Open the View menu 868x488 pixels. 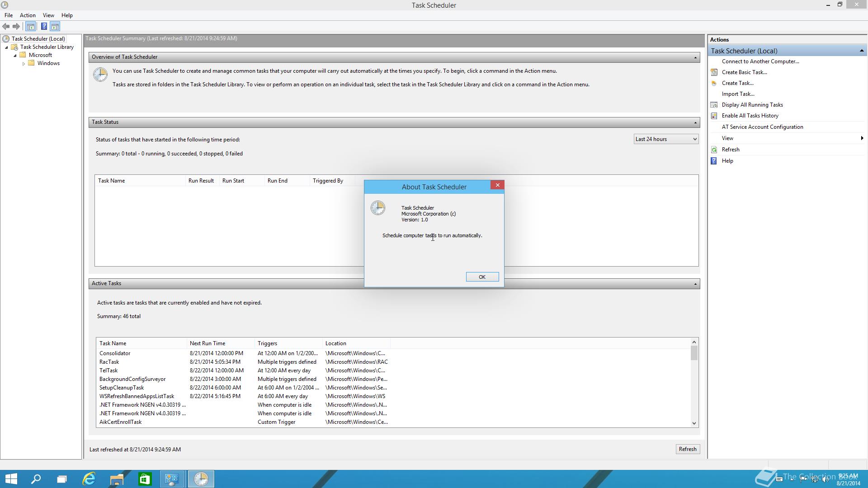point(48,15)
